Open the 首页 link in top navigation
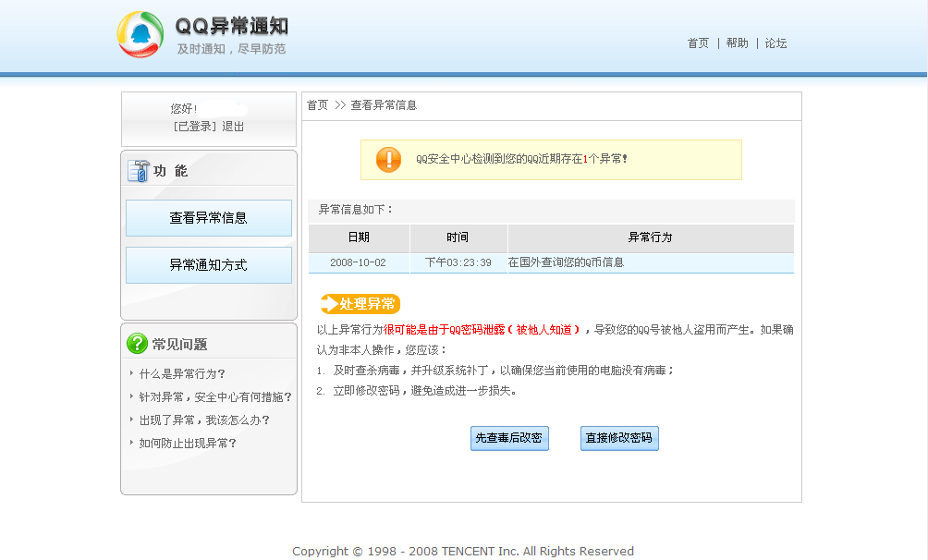Image resolution: width=928 pixels, height=560 pixels. [698, 43]
